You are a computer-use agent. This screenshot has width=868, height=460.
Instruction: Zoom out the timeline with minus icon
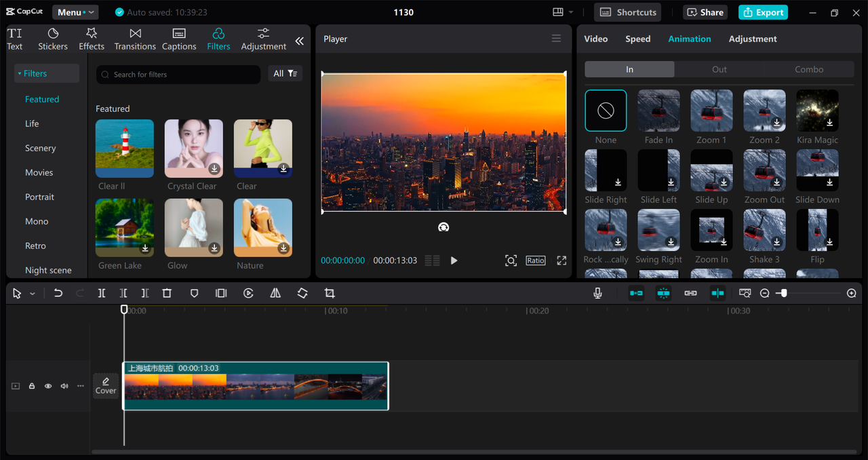(x=765, y=293)
